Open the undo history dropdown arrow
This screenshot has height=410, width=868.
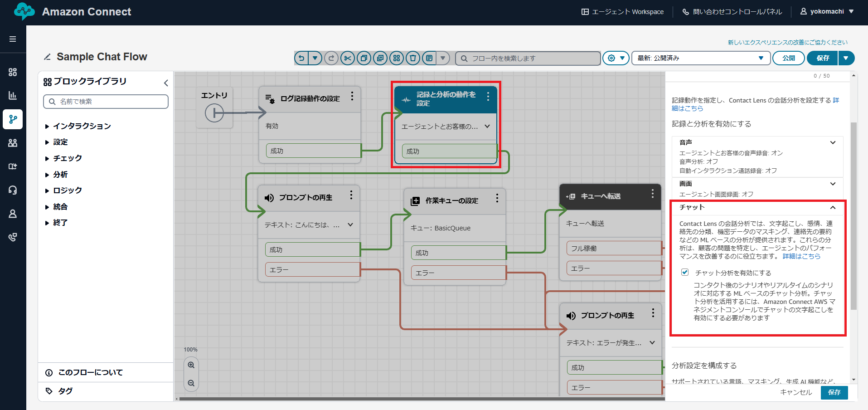click(315, 58)
